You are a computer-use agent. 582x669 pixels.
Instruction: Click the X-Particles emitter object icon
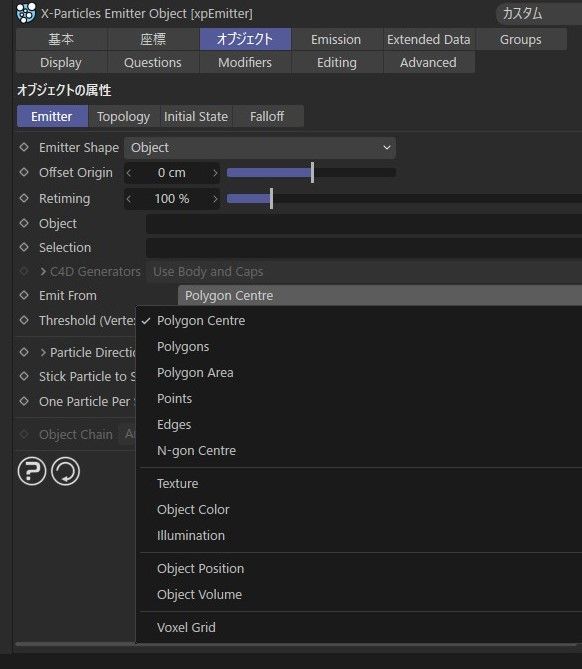point(26,13)
